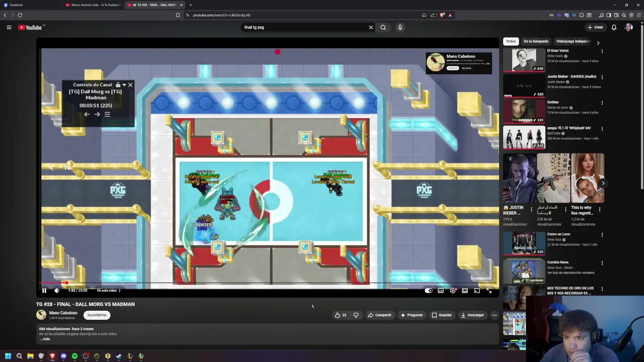Viewport: 644px width, 362px height.
Task: Click the Suscribirme button
Action: pyautogui.click(x=97, y=315)
